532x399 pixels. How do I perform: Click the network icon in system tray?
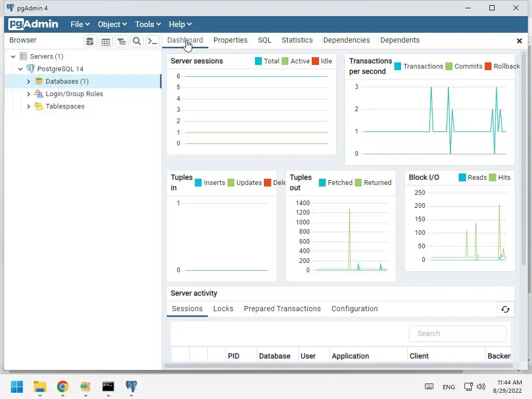pyautogui.click(x=468, y=387)
